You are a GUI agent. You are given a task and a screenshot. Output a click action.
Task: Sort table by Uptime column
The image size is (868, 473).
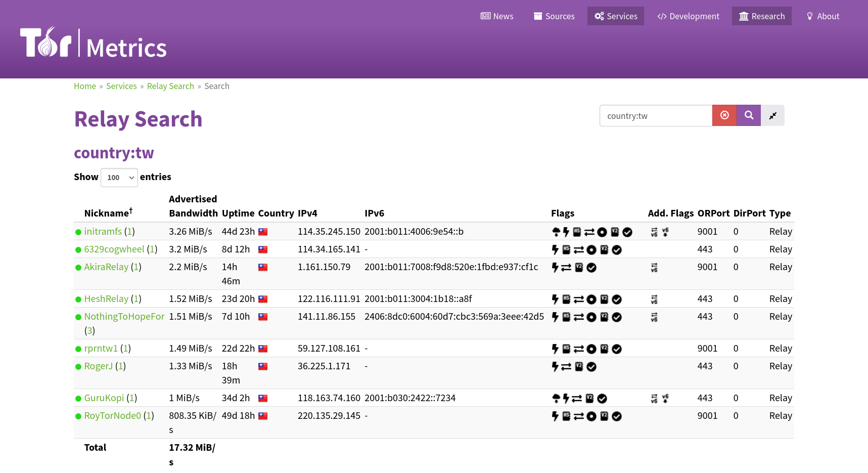point(238,213)
